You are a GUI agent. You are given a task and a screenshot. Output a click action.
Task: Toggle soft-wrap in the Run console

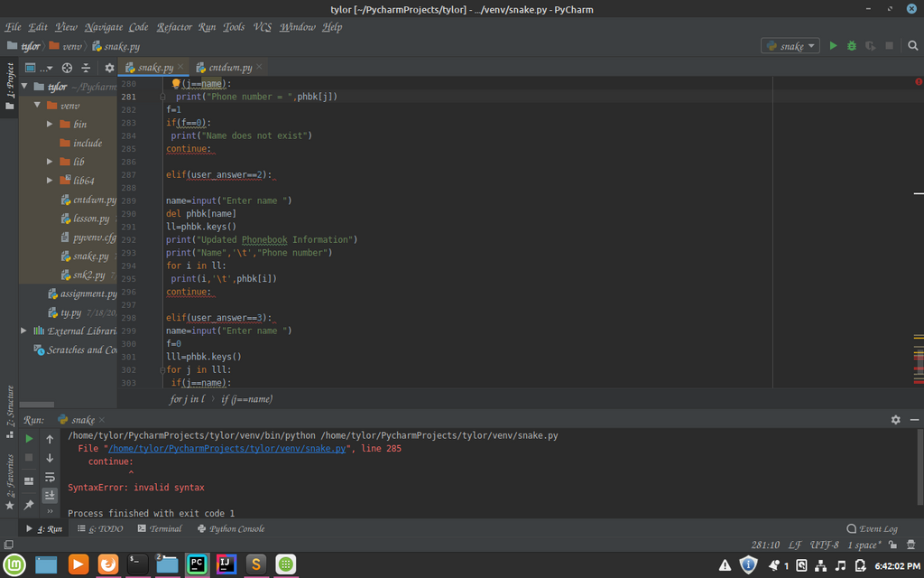(x=50, y=476)
